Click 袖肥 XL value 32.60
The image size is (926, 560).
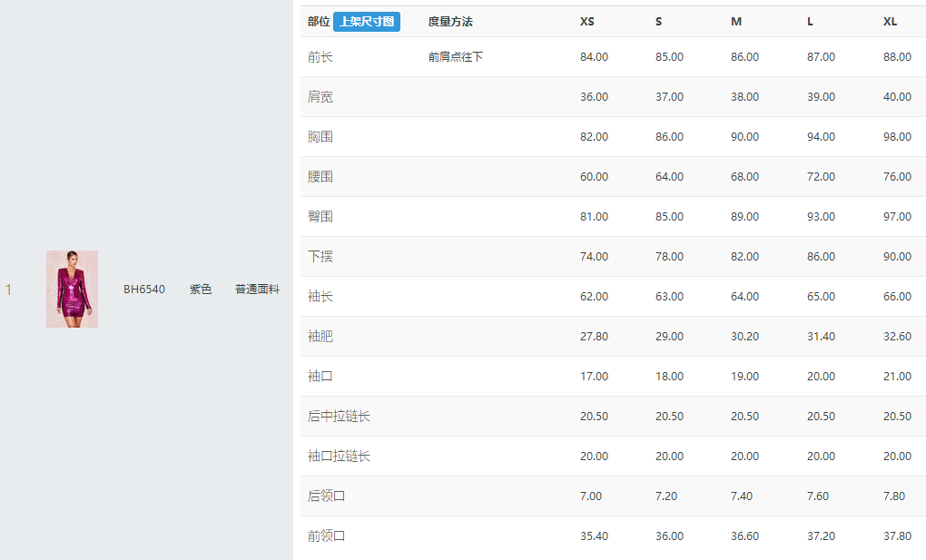coord(897,337)
